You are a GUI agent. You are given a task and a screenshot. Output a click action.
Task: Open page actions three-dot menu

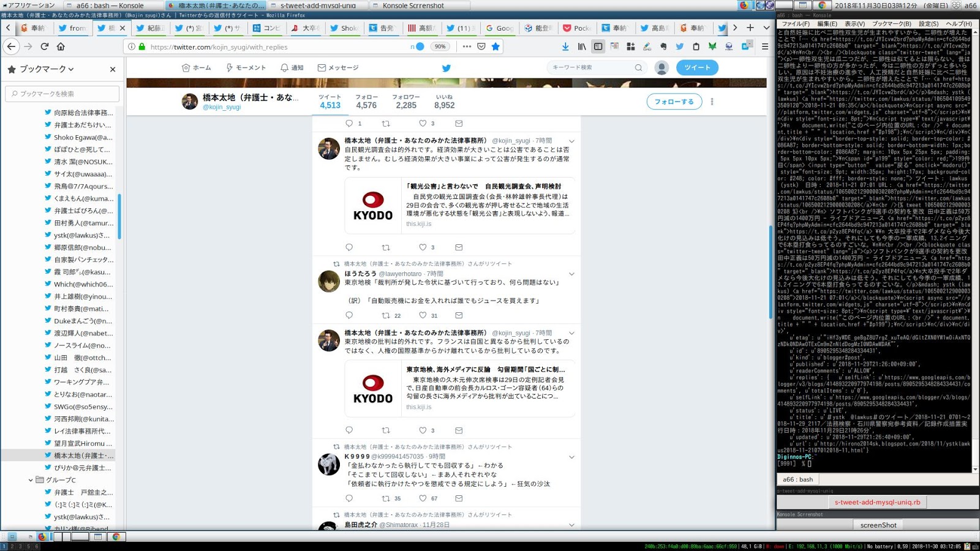(x=467, y=47)
